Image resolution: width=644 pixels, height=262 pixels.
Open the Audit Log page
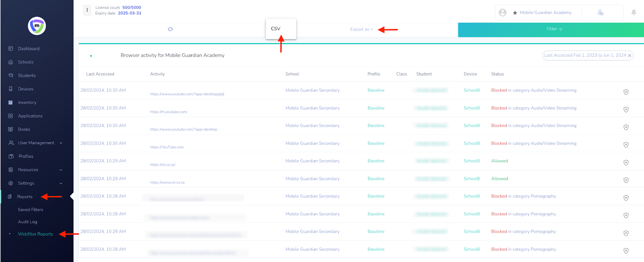click(x=27, y=222)
